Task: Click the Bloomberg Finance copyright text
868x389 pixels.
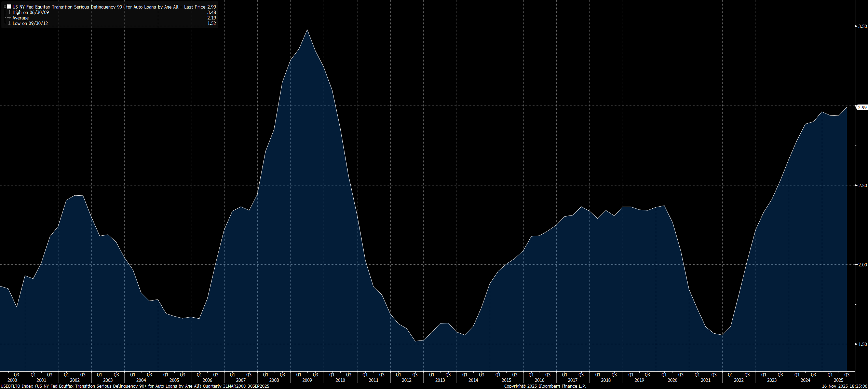Action: [x=545, y=386]
